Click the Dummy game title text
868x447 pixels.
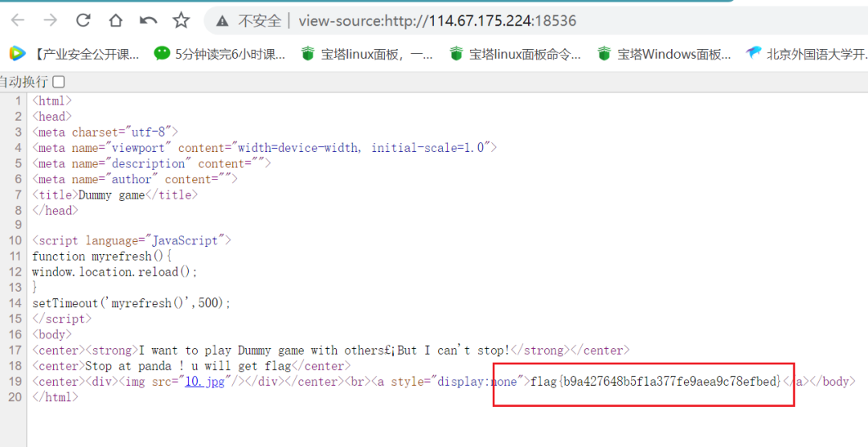(111, 195)
